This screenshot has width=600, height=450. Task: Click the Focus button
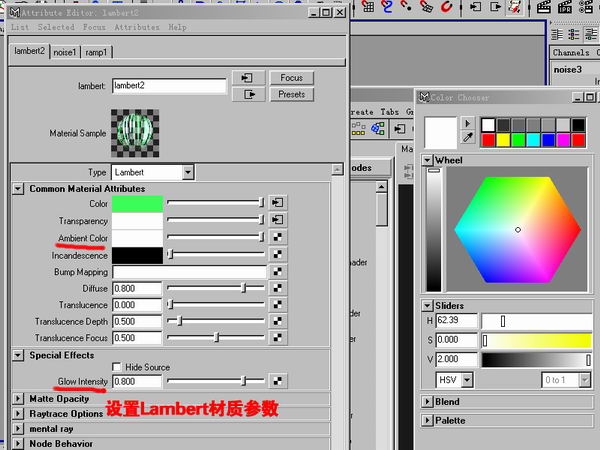click(292, 78)
